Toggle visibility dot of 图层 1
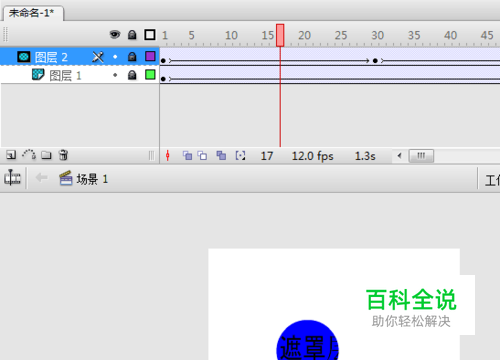Image resolution: width=500 pixels, height=360 pixels. click(115, 75)
